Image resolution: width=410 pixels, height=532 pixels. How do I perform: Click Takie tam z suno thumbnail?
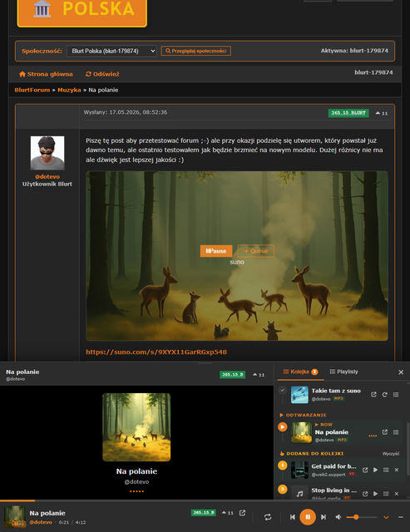click(299, 395)
